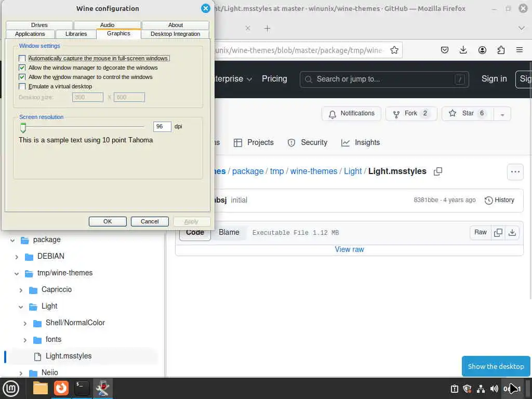Copy raw file contents icon
This screenshot has height=399, width=532.
pos(498,232)
